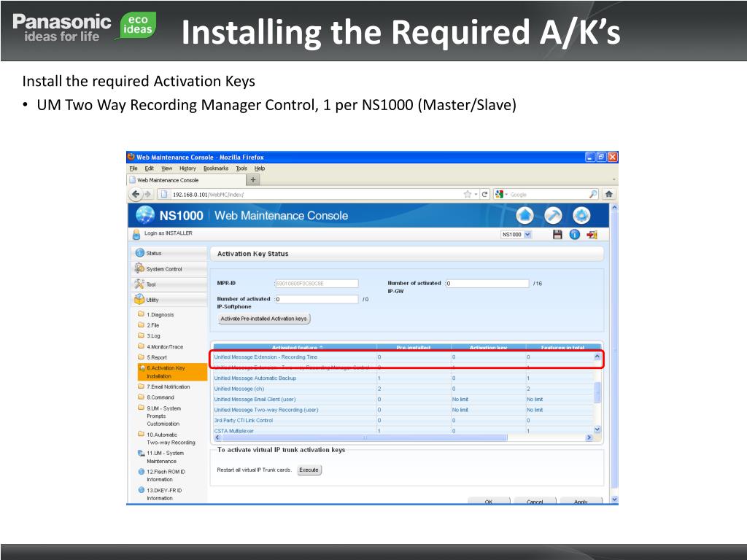Click the table's scroll down arrow
The width and height of the screenshot is (747, 560).
[597, 429]
